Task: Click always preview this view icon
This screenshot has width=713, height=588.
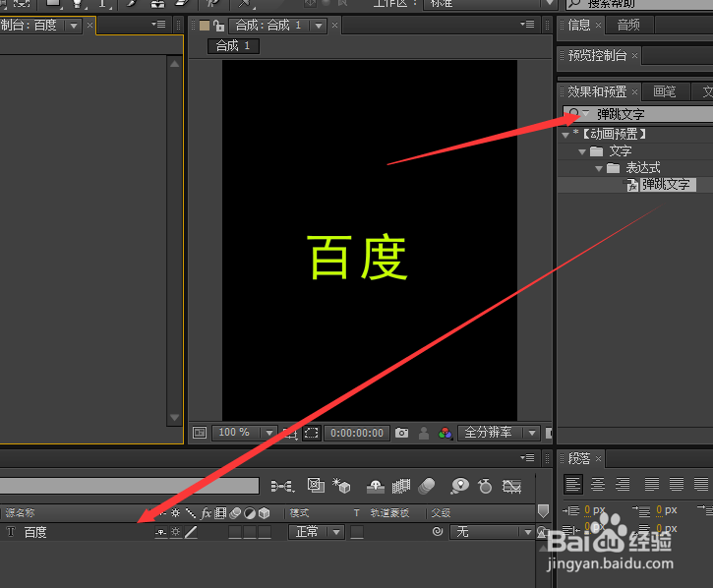Action: tap(200, 433)
